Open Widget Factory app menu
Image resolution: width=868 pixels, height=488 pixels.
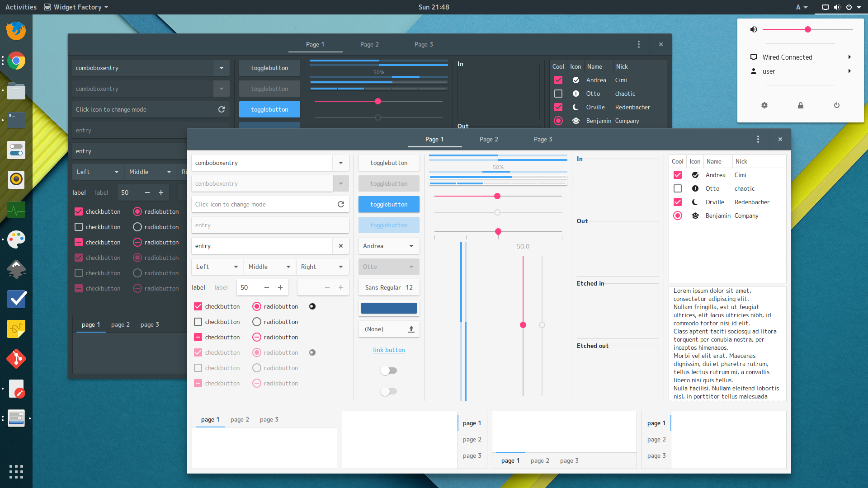77,7
